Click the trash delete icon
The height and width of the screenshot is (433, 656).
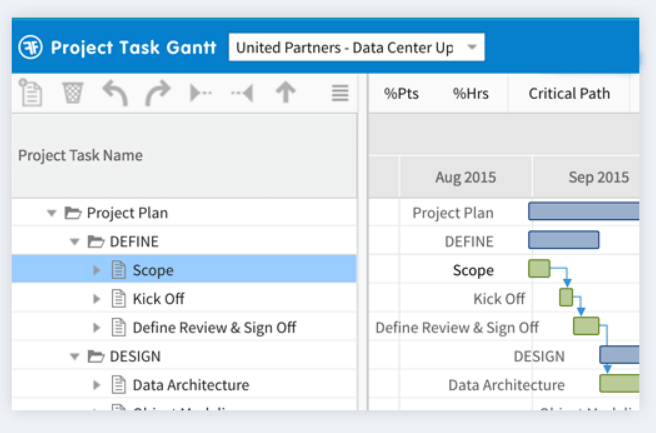tap(73, 94)
